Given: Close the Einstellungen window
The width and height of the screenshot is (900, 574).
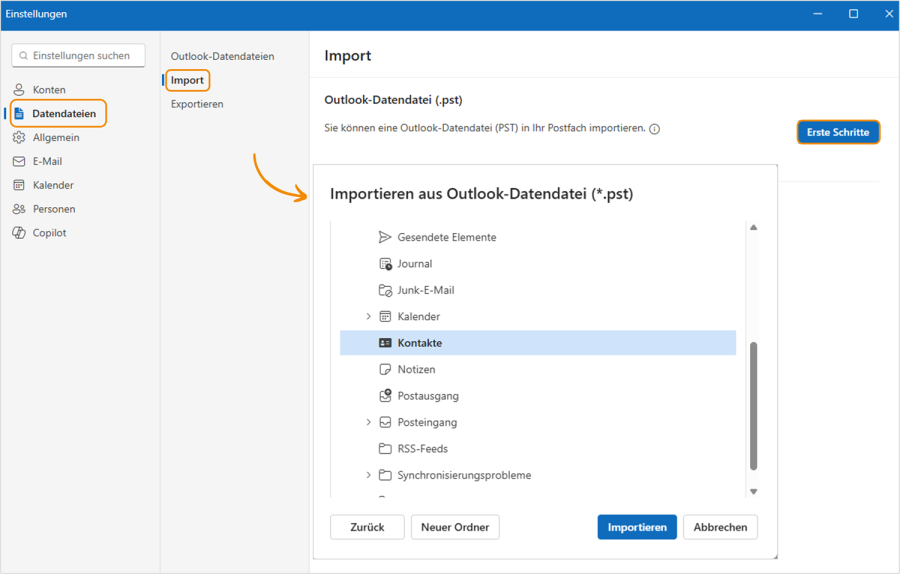Looking at the screenshot, I should pyautogui.click(x=889, y=14).
